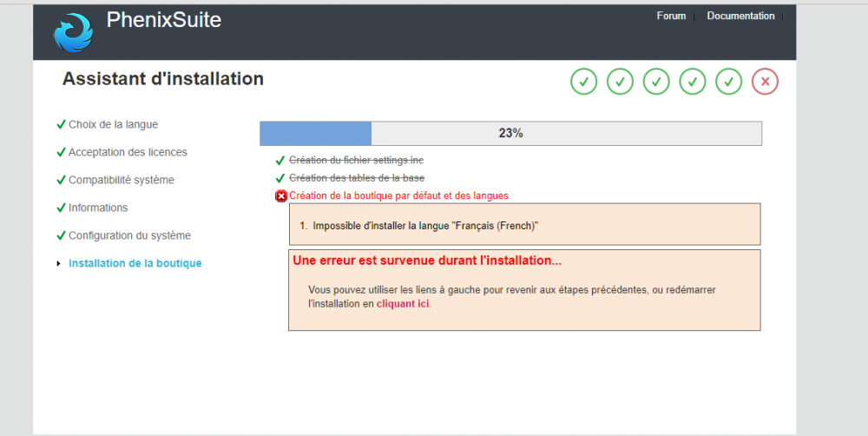This screenshot has width=868, height=436.
Task: Click the failed red X step circle
Action: coord(765,82)
